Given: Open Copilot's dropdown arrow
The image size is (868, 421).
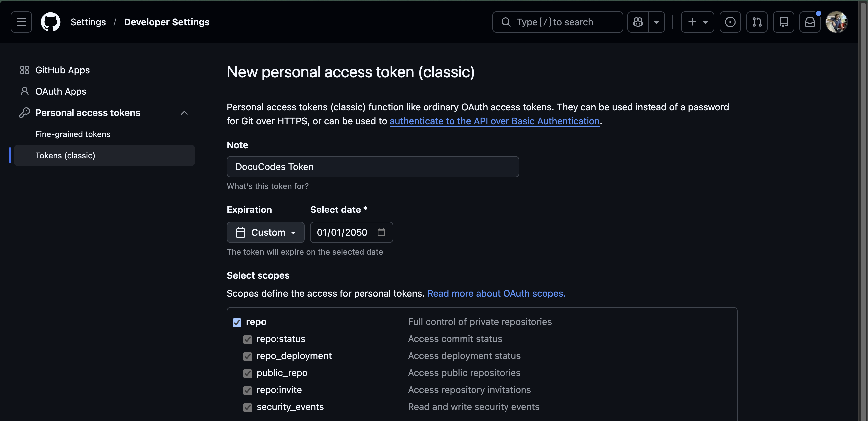Looking at the screenshot, I should click(x=657, y=22).
